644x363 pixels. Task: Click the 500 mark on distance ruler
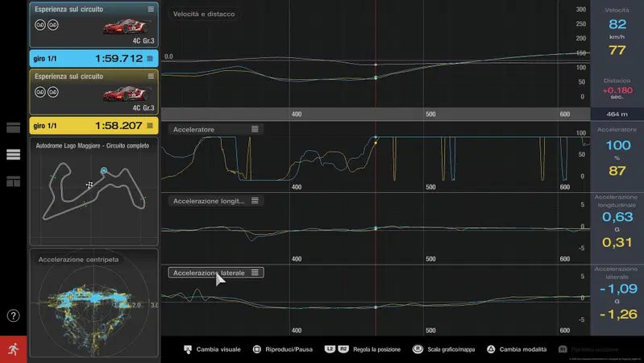coord(430,115)
